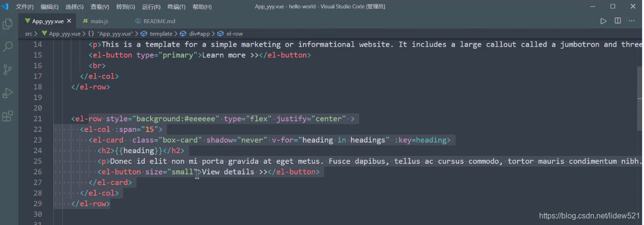This screenshot has height=225, width=644.
Task: Open the Source Control view
Action: click(x=8, y=70)
